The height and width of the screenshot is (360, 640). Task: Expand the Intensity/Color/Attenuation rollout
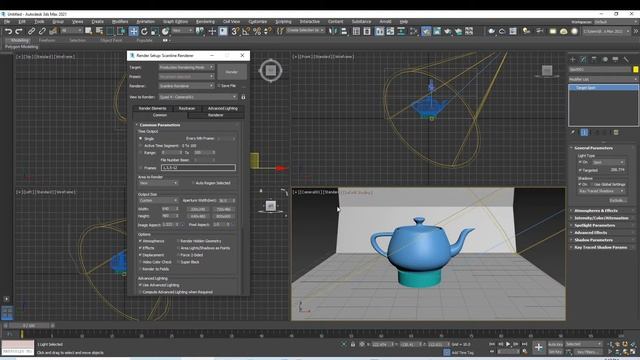click(x=602, y=218)
